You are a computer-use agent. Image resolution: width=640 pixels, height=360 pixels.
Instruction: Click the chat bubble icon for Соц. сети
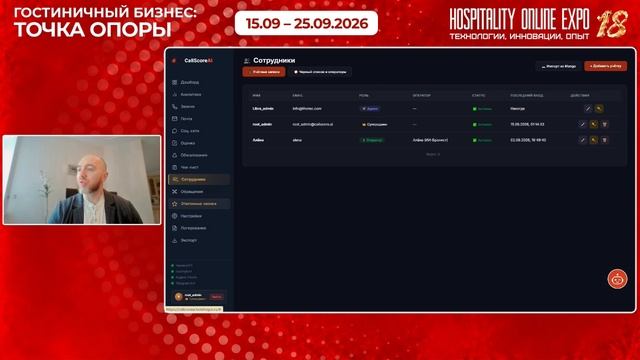(x=175, y=131)
